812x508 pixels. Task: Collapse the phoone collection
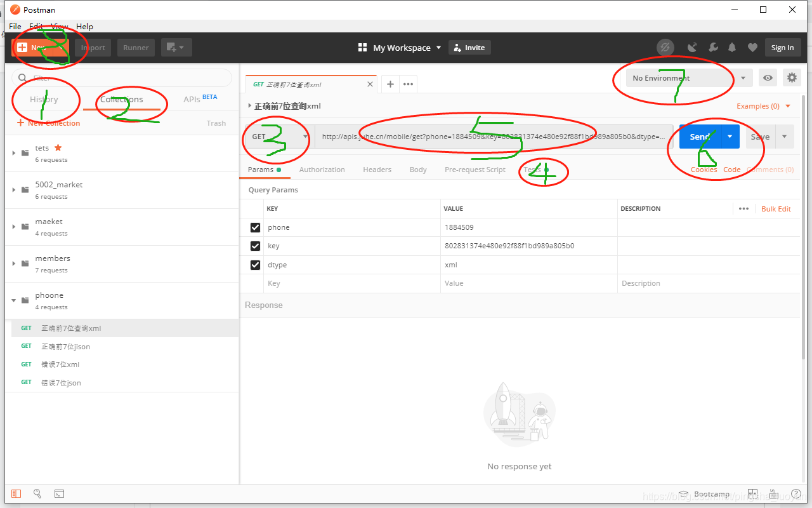(14, 300)
